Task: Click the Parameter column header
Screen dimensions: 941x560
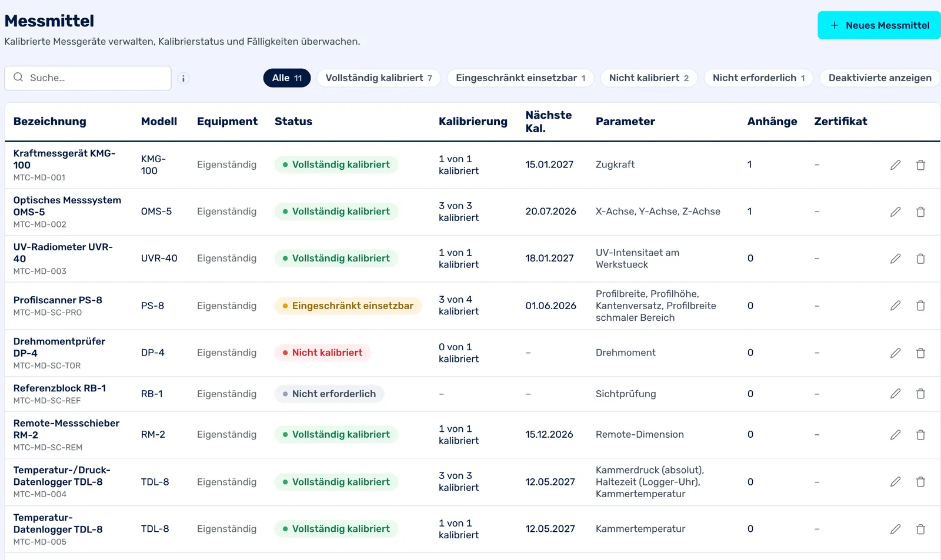Action: 625,122
